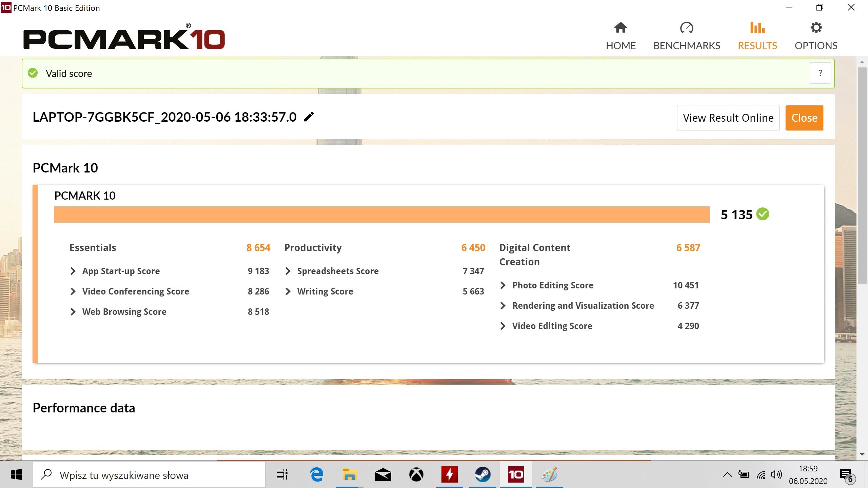The image size is (868, 488).
Task: Expand the App Start-up Score row
Action: click(x=73, y=271)
